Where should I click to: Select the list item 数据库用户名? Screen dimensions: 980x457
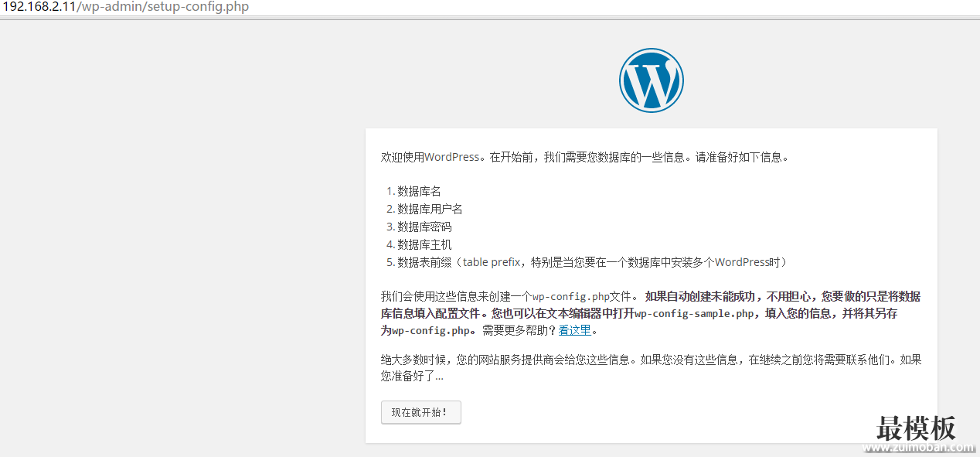tap(430, 209)
